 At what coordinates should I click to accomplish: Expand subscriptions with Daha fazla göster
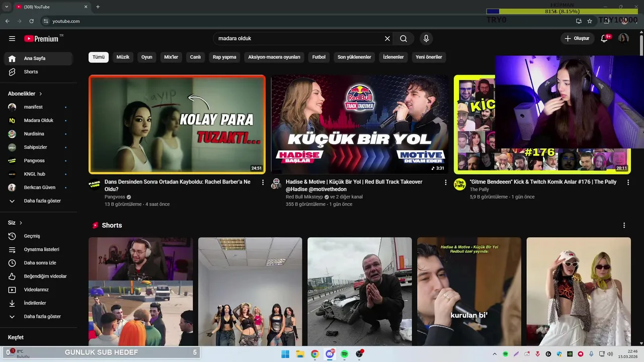click(38, 201)
